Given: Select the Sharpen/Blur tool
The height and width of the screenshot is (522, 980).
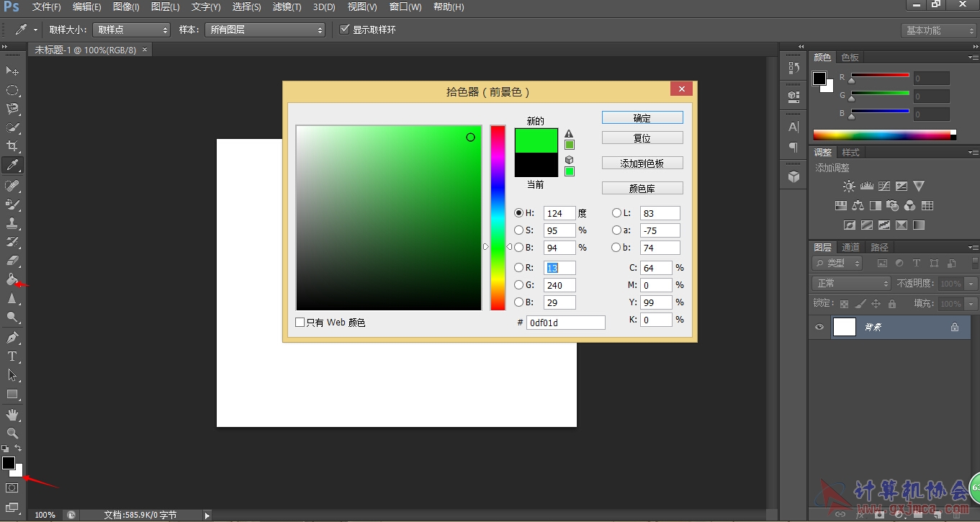Looking at the screenshot, I should click(12, 298).
